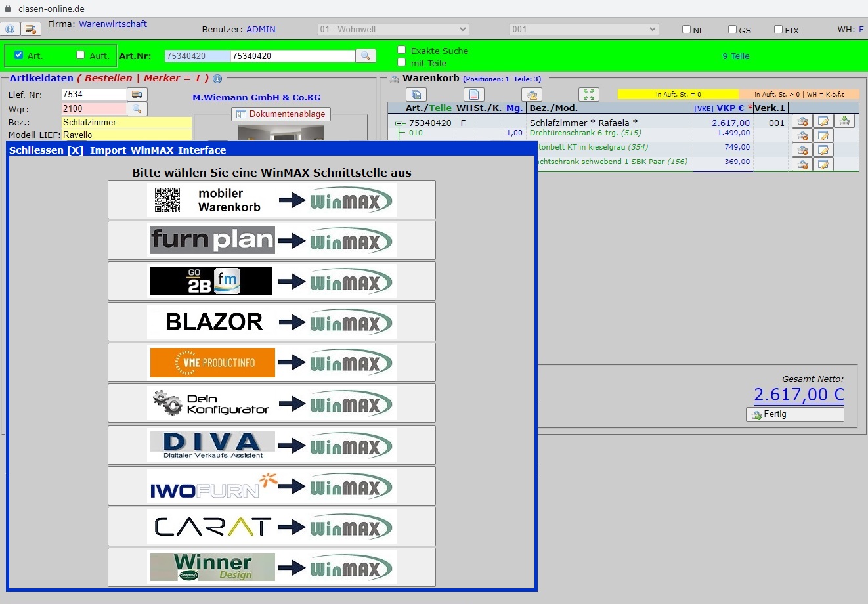Click the F value after WH:
Image resolution: width=868 pixels, height=604 pixels.
coord(861,30)
